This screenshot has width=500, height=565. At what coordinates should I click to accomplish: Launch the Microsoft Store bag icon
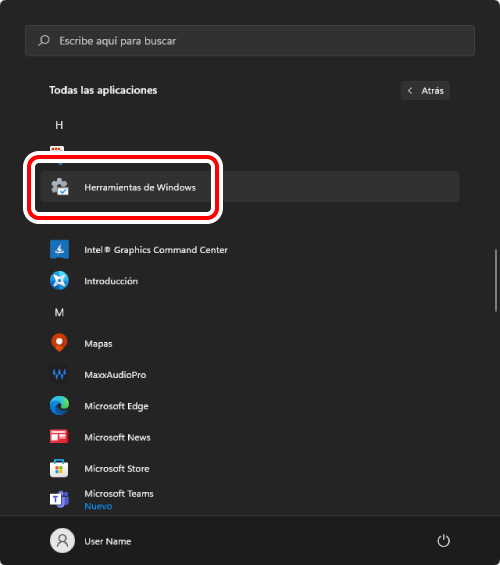point(59,468)
